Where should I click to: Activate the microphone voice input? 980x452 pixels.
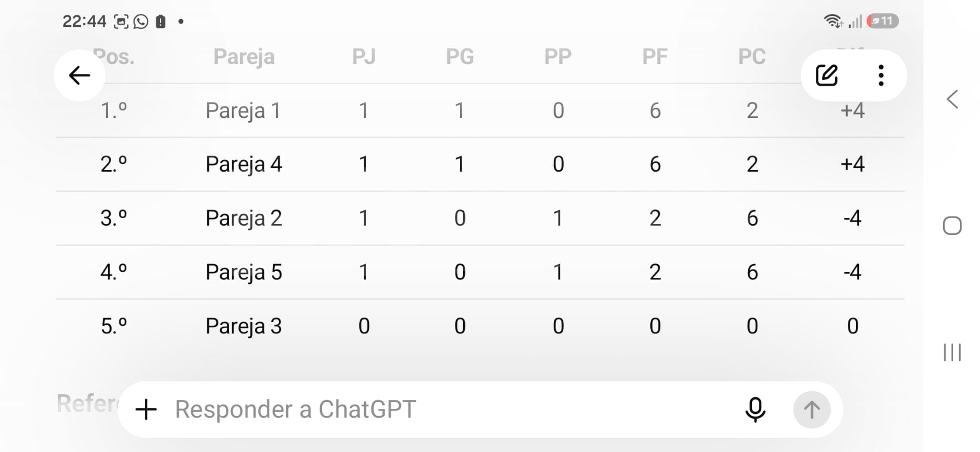(755, 410)
